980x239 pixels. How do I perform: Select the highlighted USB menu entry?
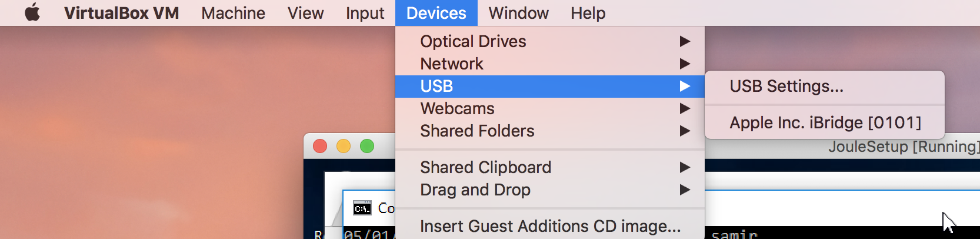[x=550, y=86]
